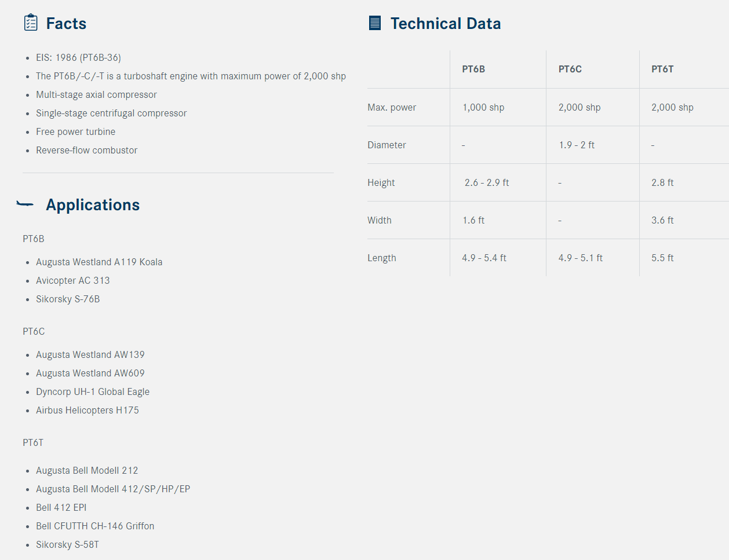The height and width of the screenshot is (560, 729).
Task: Click the 3.6 ft width cell
Action: tap(662, 220)
